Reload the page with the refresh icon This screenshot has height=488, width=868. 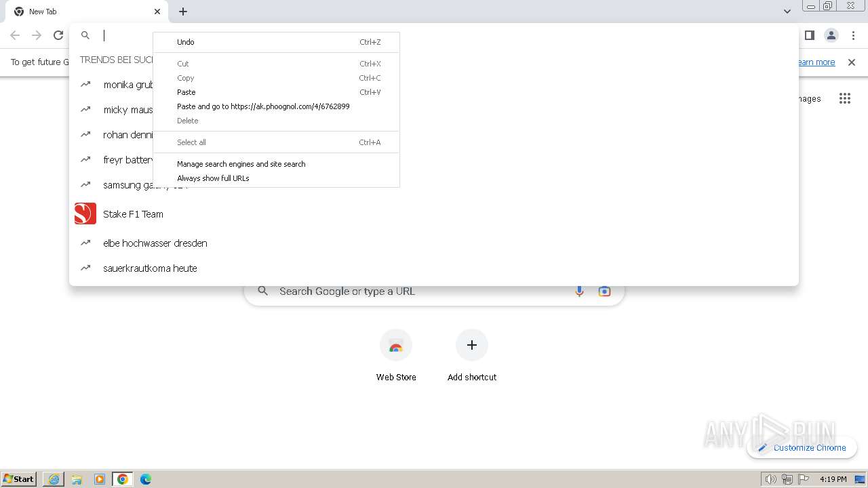pos(58,35)
